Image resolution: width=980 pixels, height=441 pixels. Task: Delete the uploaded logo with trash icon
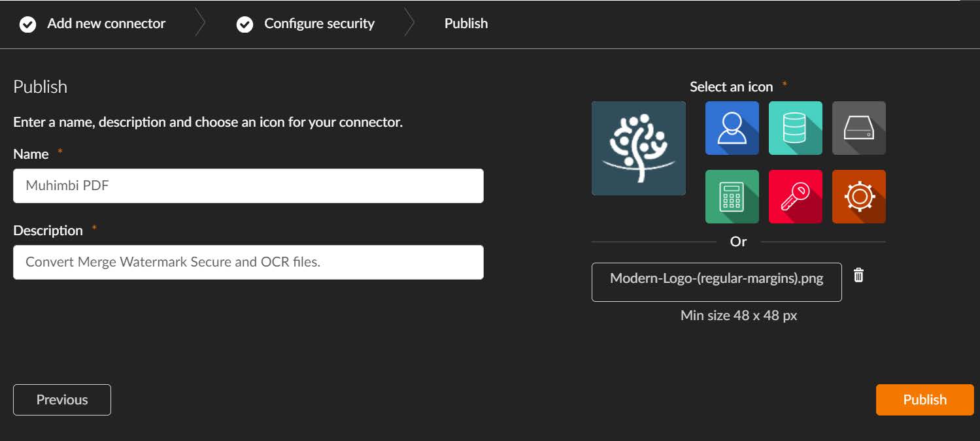coord(859,276)
